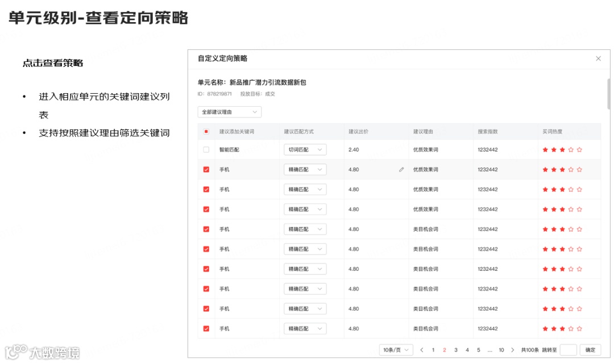Uncheck the 手机 row that has the pencil icon
614x364 pixels.
point(206,169)
